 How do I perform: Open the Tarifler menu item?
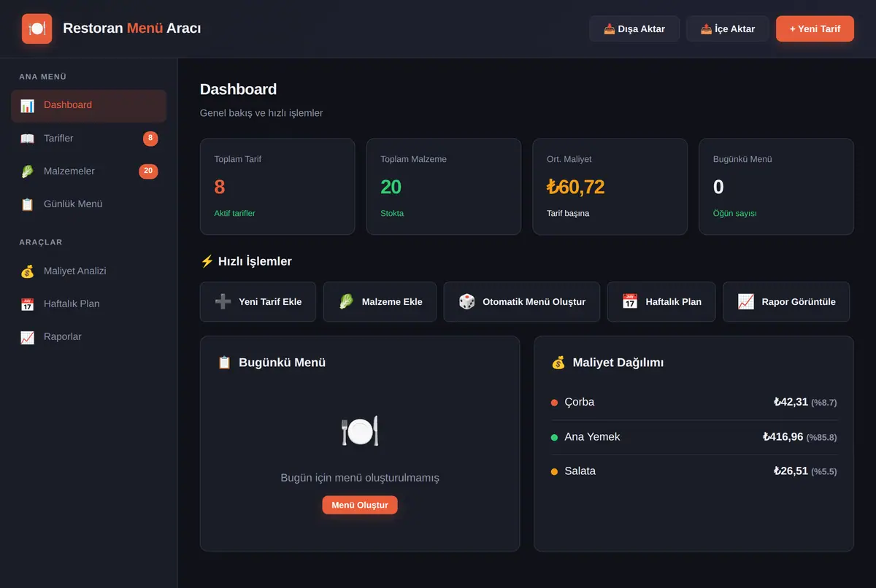88,139
